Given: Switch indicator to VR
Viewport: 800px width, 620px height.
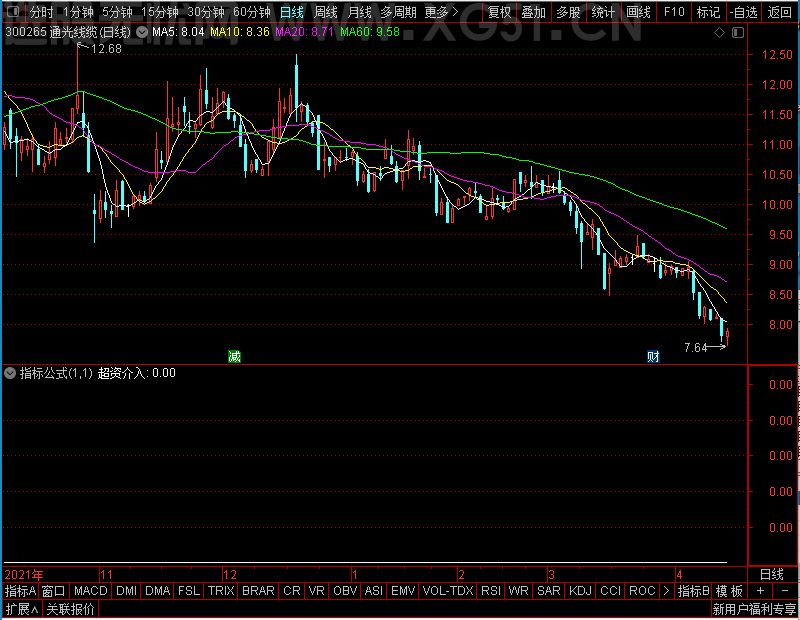Looking at the screenshot, I should 317,591.
